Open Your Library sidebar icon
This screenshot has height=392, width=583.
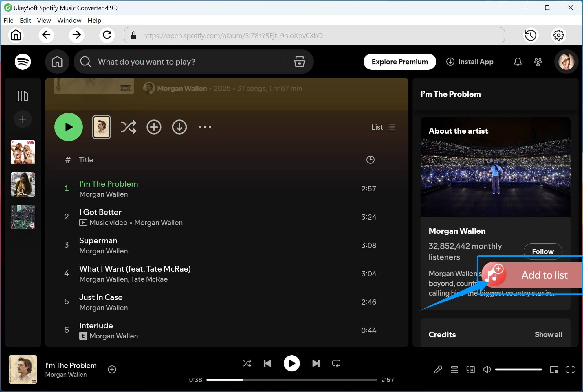pyautogui.click(x=23, y=96)
